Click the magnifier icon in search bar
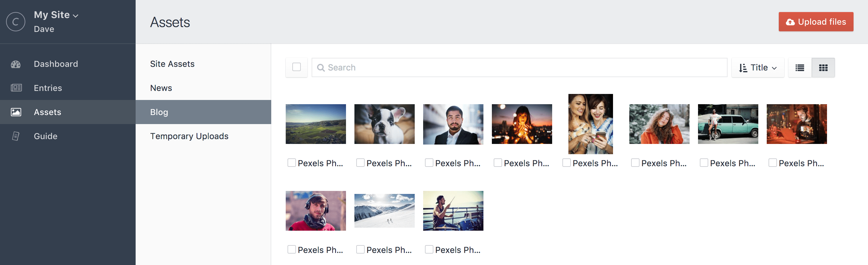The image size is (868, 265). [x=321, y=68]
